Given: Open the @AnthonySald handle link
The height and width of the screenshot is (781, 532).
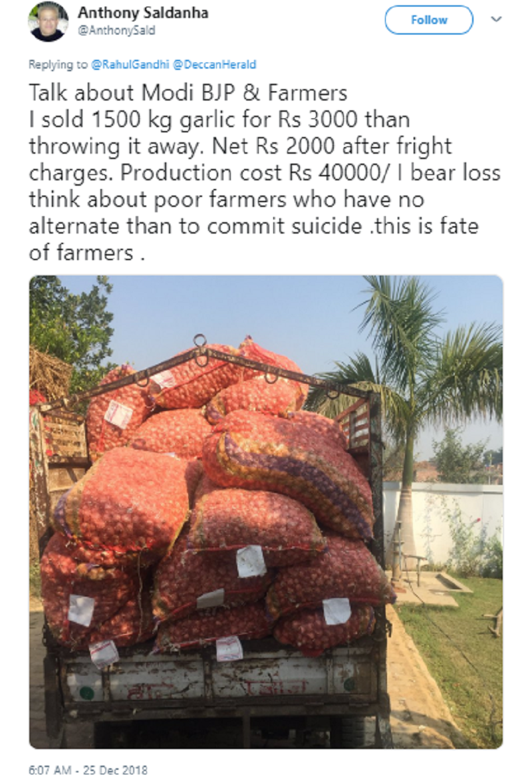Looking at the screenshot, I should click(116, 31).
